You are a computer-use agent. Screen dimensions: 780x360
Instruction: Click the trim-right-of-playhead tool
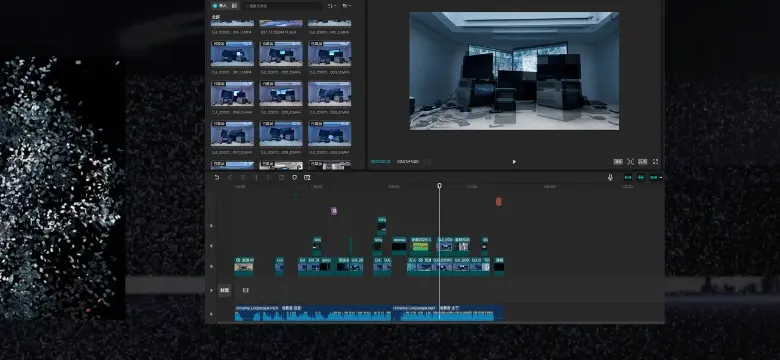coord(268,178)
